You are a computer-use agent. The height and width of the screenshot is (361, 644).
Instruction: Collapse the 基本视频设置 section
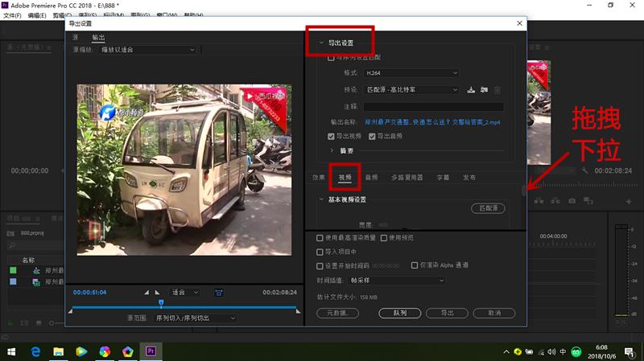point(321,199)
